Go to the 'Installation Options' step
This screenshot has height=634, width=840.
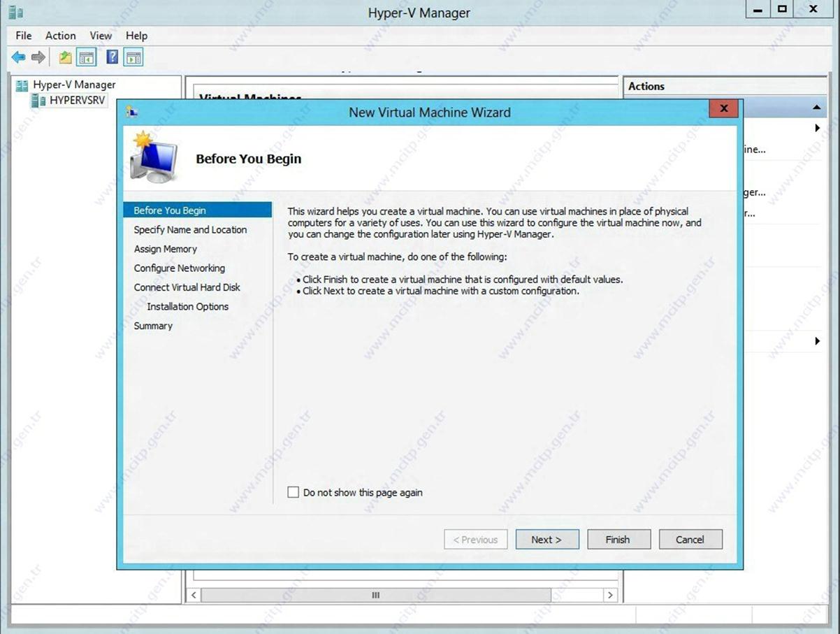[x=188, y=306]
